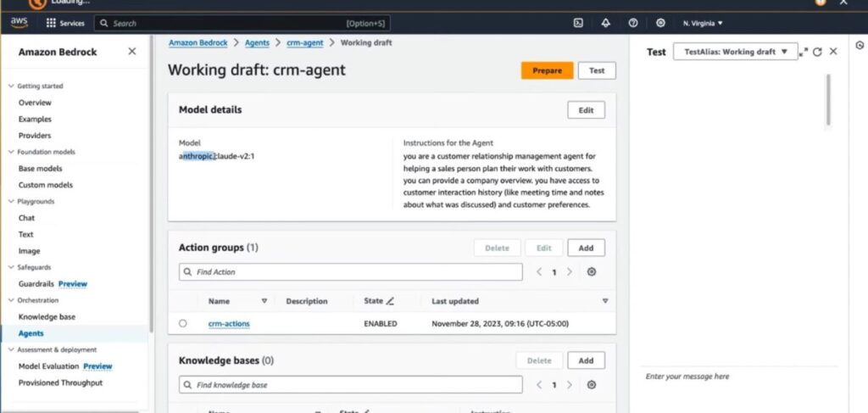Open Examples in the sidebar
This screenshot has height=413, width=868.
[x=35, y=119]
